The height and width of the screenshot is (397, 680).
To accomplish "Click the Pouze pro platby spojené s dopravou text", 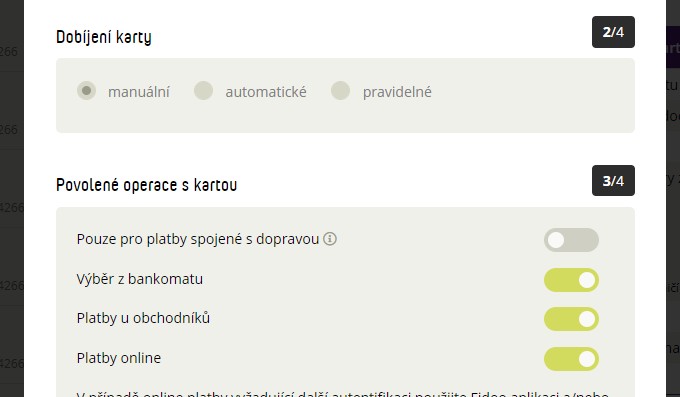I will click(x=198, y=240).
